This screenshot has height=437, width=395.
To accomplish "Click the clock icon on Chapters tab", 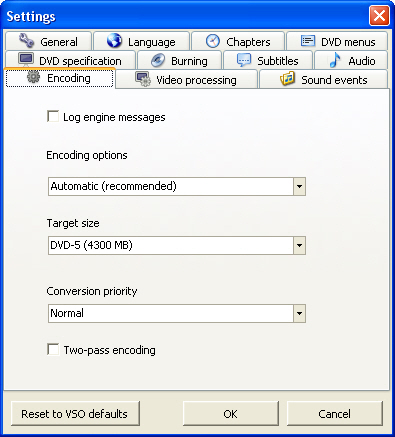I will tap(213, 41).
